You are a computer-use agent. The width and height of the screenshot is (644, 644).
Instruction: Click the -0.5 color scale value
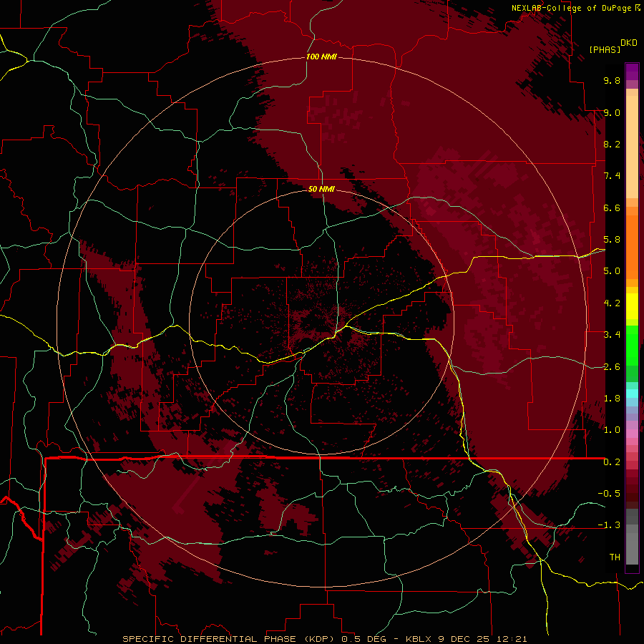click(x=609, y=494)
